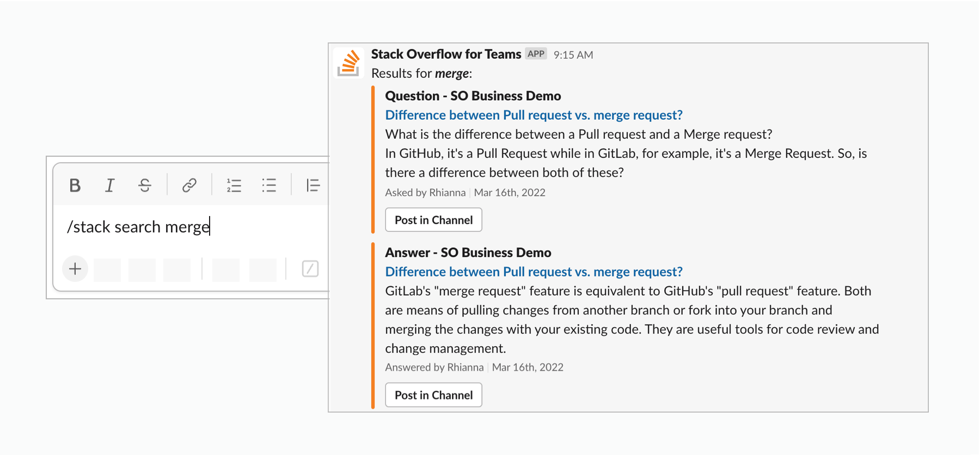
Task: Click the 'Answer - SO Business Demo' heading
Action: coord(468,253)
